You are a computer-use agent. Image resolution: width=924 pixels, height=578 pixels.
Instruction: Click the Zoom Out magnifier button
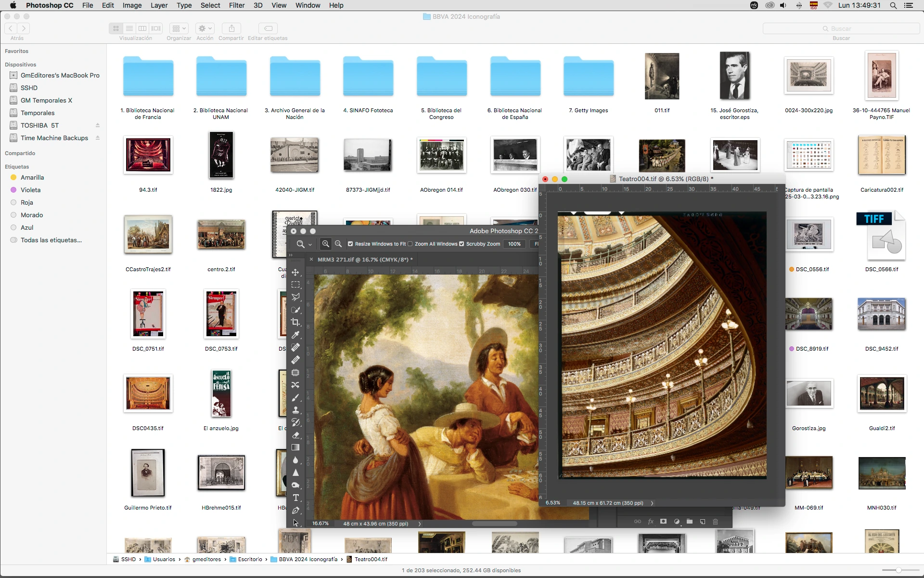338,244
